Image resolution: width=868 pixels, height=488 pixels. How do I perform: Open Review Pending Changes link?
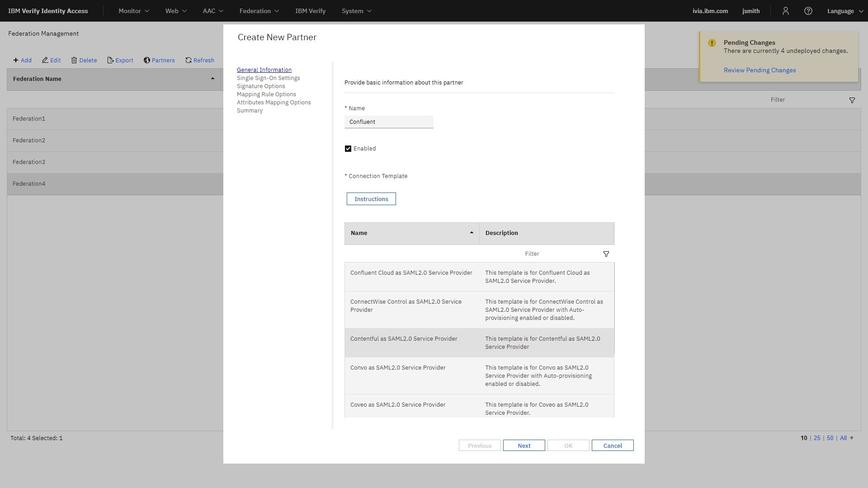click(759, 70)
